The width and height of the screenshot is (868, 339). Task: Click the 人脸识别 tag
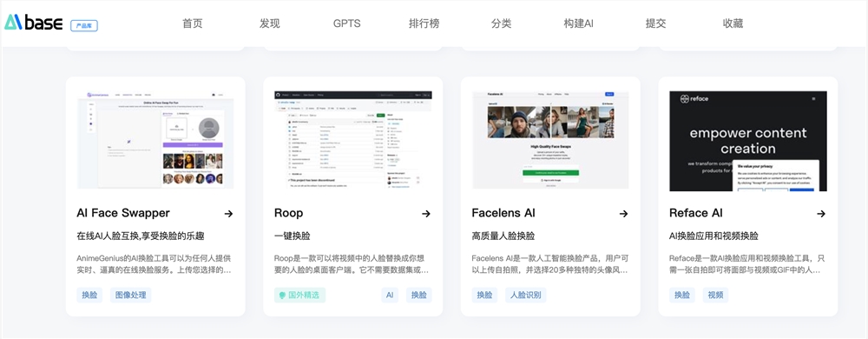pos(526,296)
